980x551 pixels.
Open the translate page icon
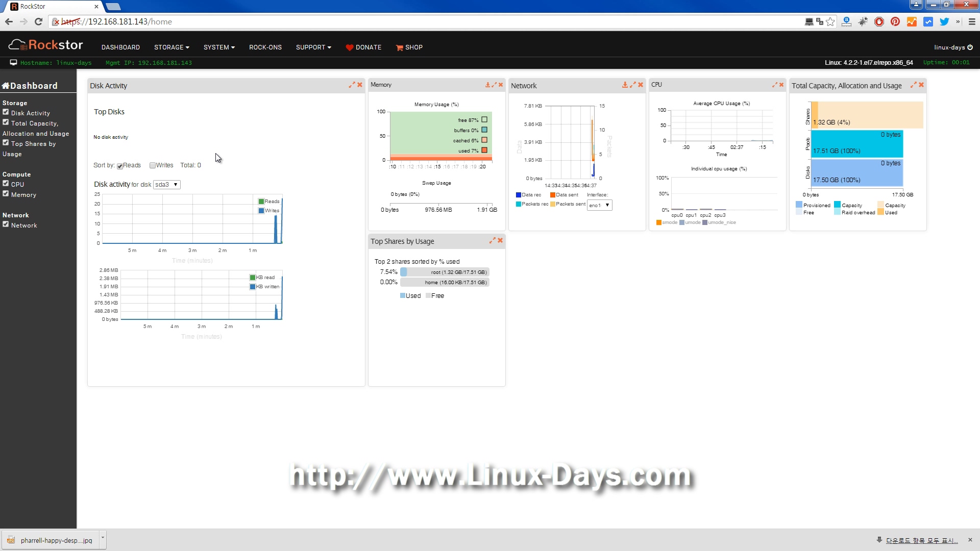coord(820,21)
